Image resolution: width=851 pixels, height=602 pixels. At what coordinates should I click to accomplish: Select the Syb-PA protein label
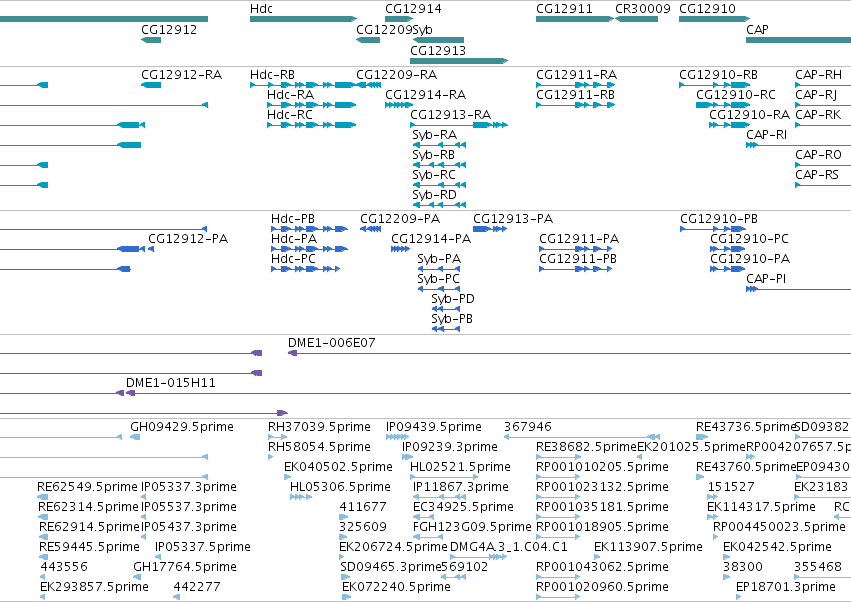click(x=439, y=259)
